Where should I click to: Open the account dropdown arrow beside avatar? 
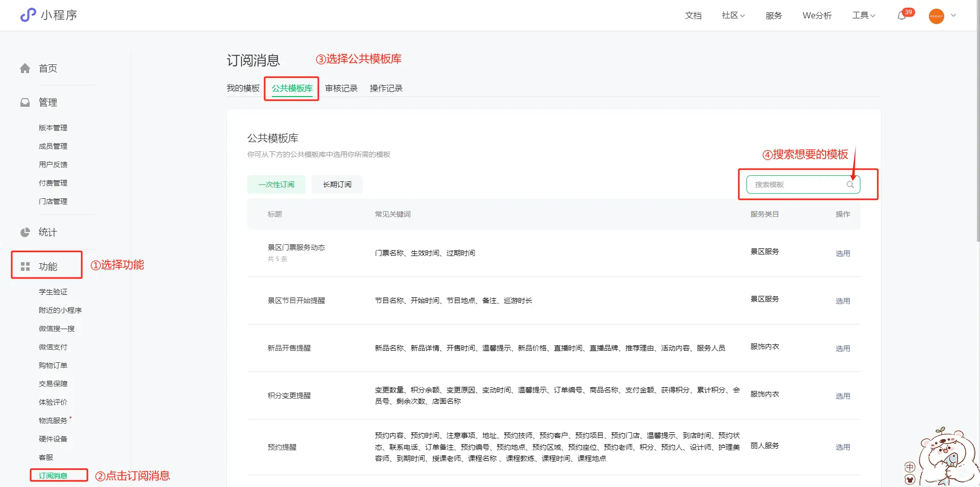coord(953,15)
